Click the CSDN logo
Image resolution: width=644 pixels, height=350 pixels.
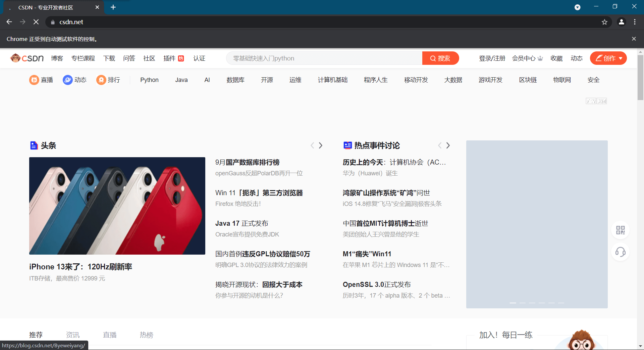tap(27, 58)
